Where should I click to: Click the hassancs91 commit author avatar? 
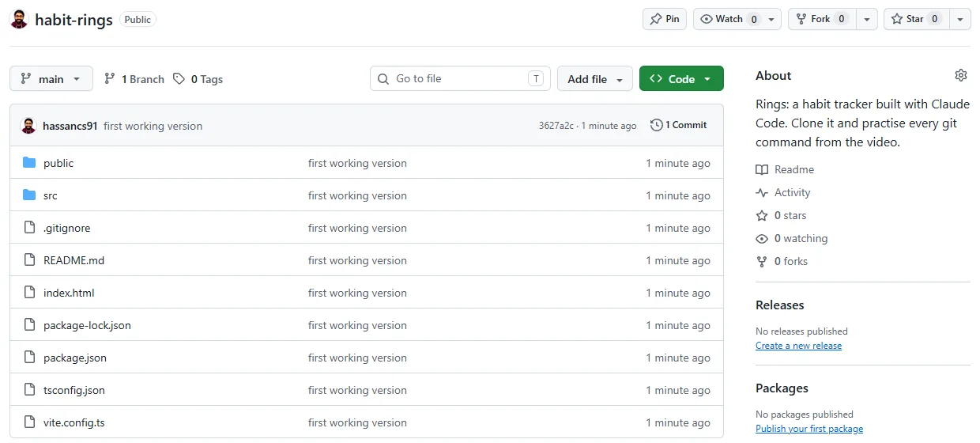pyautogui.click(x=28, y=126)
